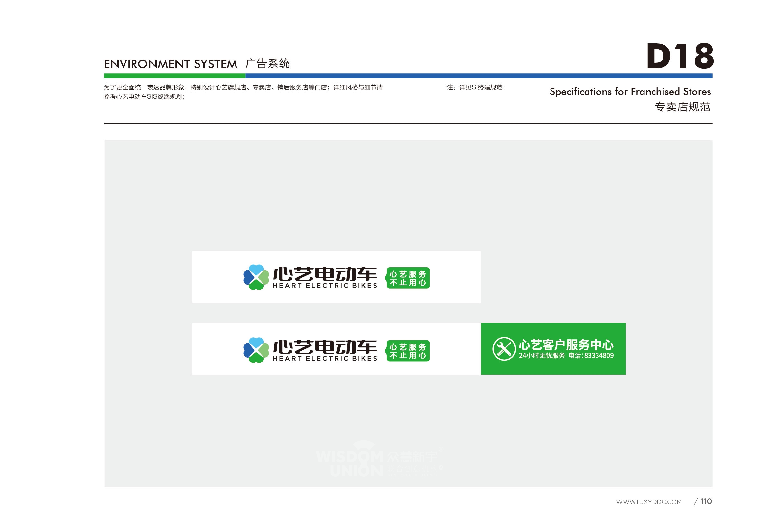
Task: Click the clover logo beside the green service panel signboard
Action: point(256,350)
